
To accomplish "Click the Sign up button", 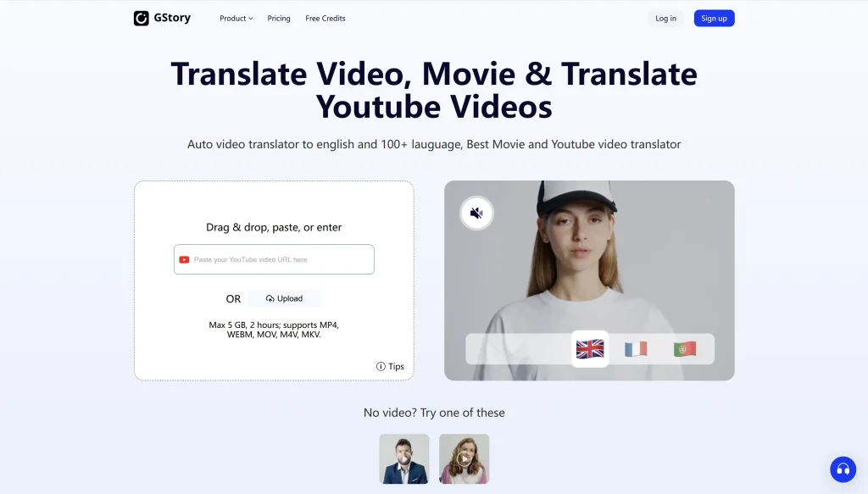I will click(714, 17).
